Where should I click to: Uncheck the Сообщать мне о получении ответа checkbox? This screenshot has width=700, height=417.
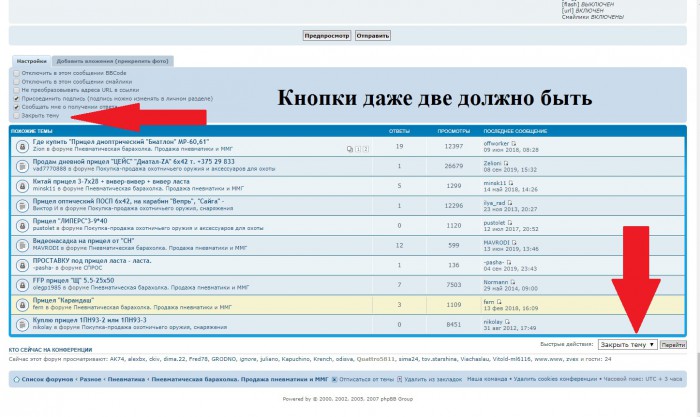tap(17, 107)
